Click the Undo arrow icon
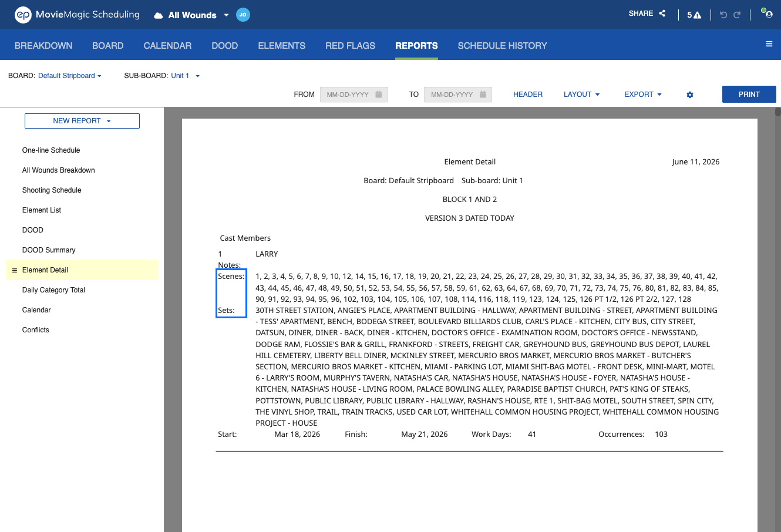 click(723, 15)
